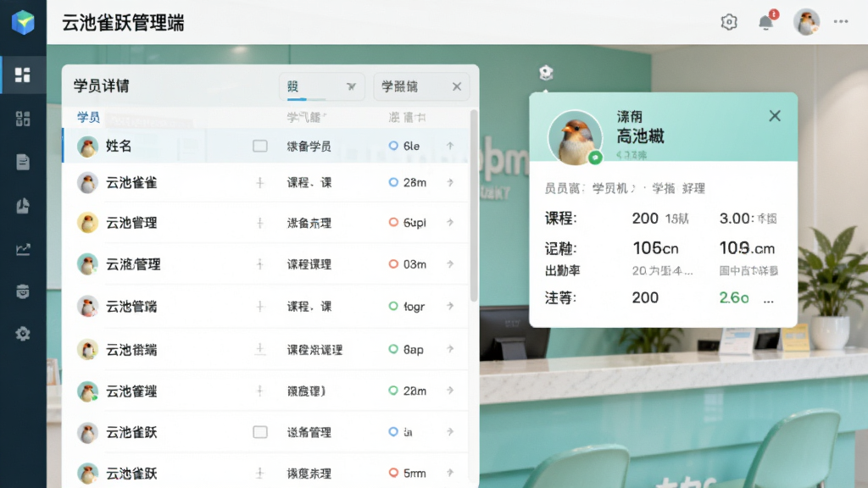Open the three-dot menu in the detail card
868x488 pixels.
[768, 302]
